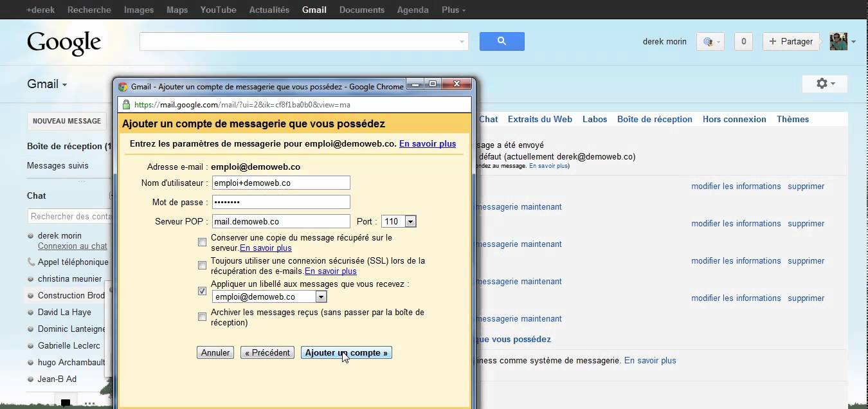Screen dimensions: 868x409
Task: Open Messages suivis in the sidebar
Action: [58, 165]
